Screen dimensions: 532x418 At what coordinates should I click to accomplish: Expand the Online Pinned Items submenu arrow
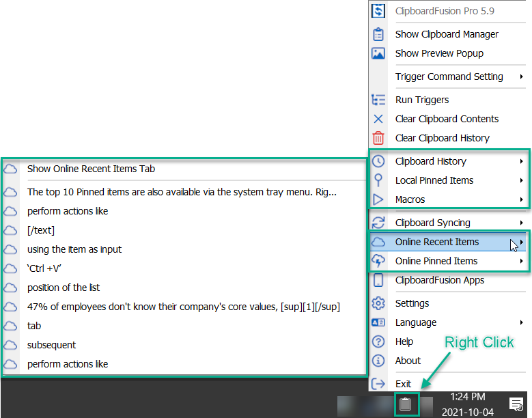click(x=522, y=261)
